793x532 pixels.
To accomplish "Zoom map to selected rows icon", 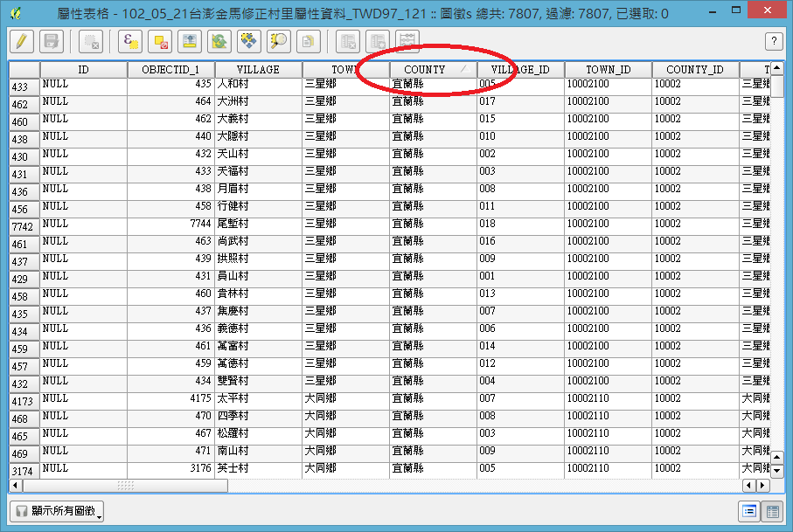I will 278,41.
